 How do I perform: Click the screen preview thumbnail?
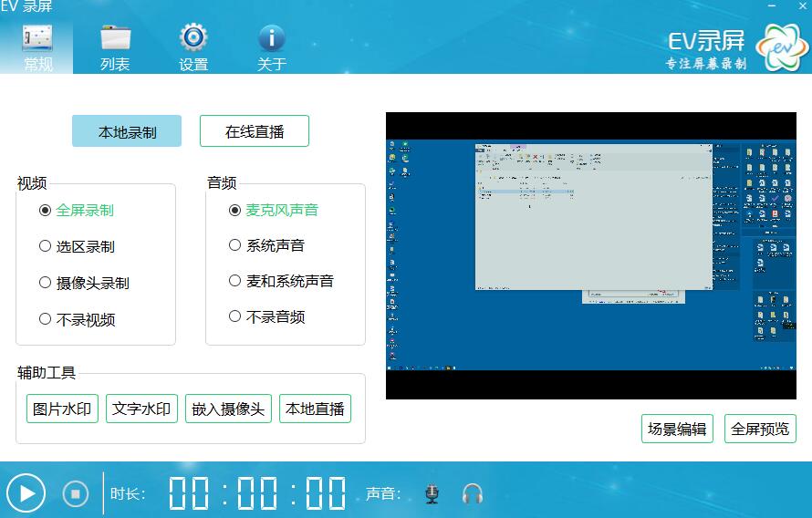[x=591, y=255]
